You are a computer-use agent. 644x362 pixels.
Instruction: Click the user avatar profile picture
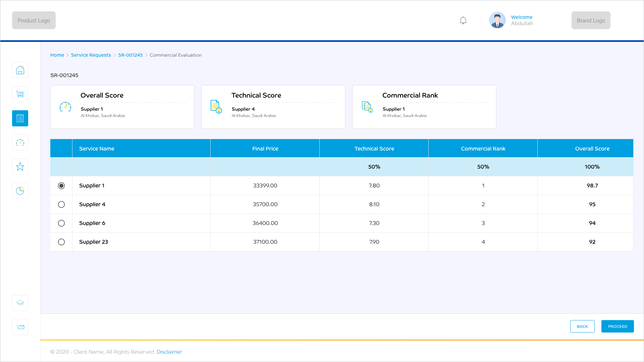[x=497, y=20]
